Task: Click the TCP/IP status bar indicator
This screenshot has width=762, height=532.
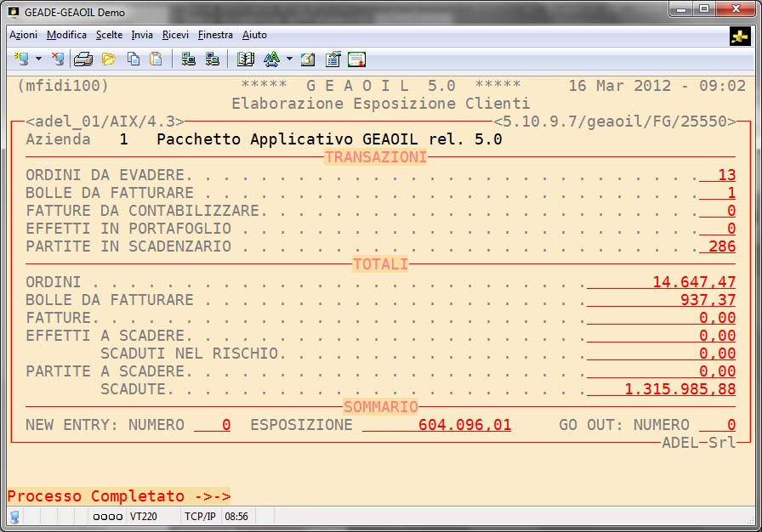Action: (x=201, y=516)
